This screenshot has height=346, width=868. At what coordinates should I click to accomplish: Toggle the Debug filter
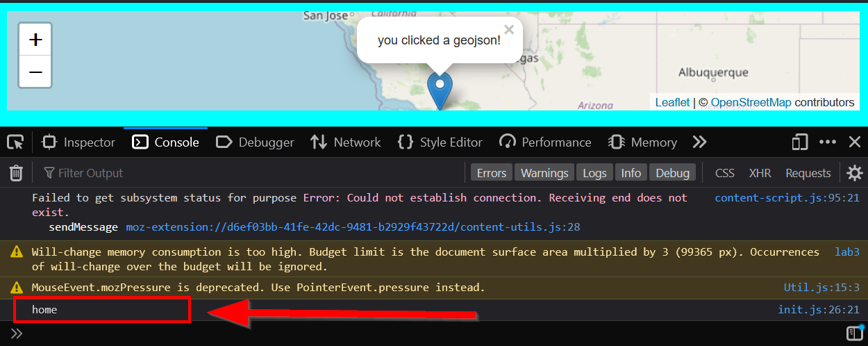pyautogui.click(x=672, y=173)
